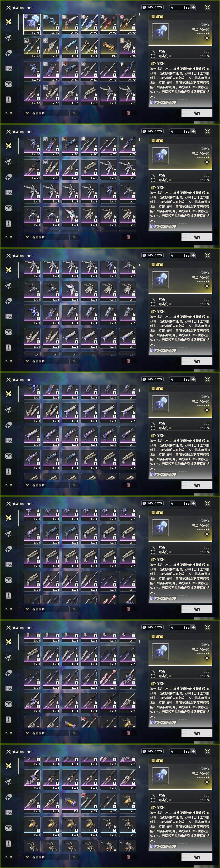
Task: Toggle sort order arrows under the Lv. 90 weapons grid
Action: (x=75, y=113)
